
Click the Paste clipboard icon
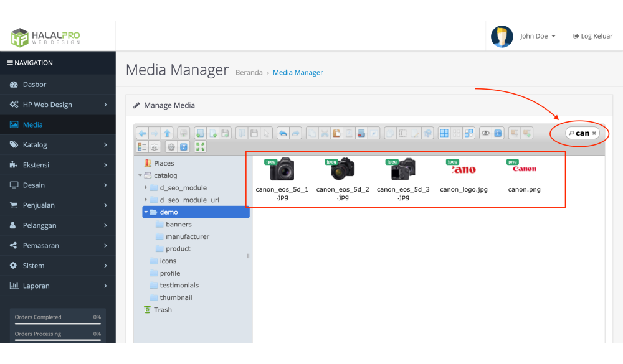[337, 133]
